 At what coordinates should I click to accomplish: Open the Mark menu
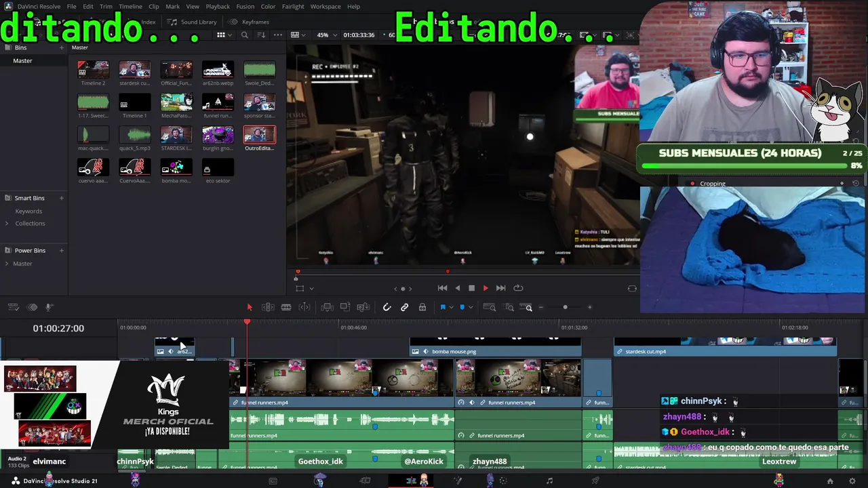173,6
